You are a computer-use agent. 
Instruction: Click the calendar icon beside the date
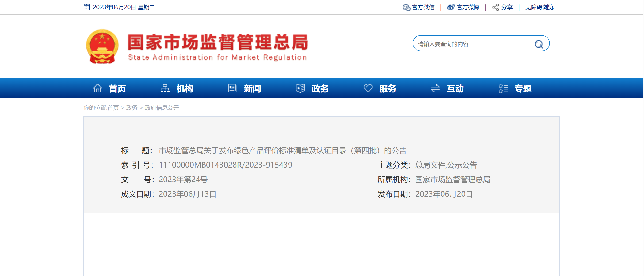coord(86,7)
